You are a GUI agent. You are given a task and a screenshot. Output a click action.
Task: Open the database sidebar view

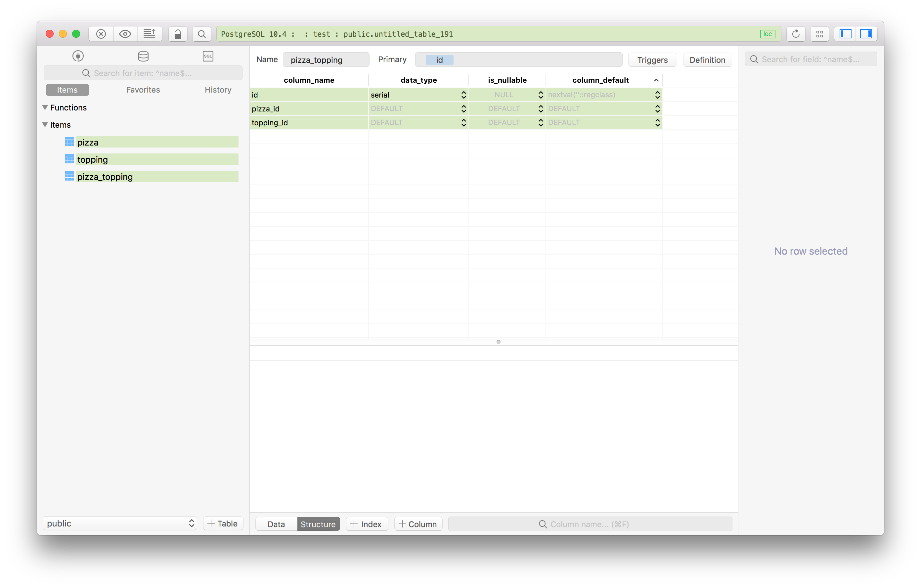[x=143, y=56]
